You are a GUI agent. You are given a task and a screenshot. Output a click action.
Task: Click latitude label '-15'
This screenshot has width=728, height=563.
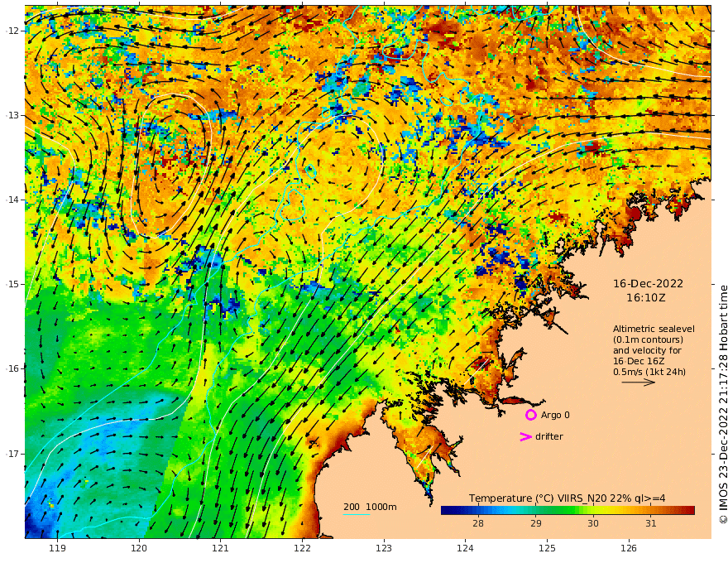pos(13,284)
